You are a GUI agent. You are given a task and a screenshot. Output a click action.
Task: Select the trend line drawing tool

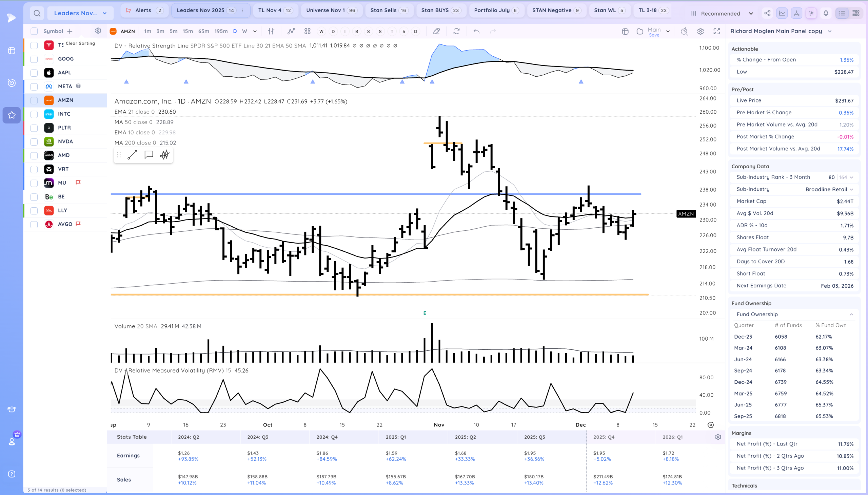coord(132,155)
